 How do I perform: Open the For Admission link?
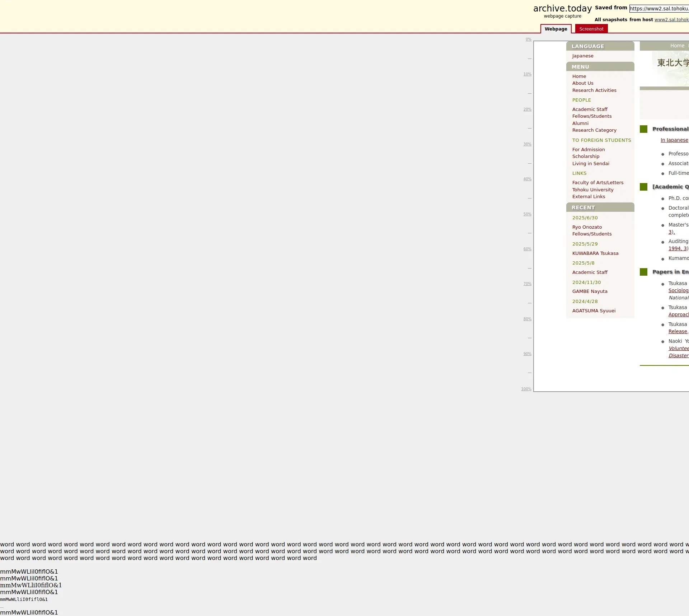click(588, 150)
